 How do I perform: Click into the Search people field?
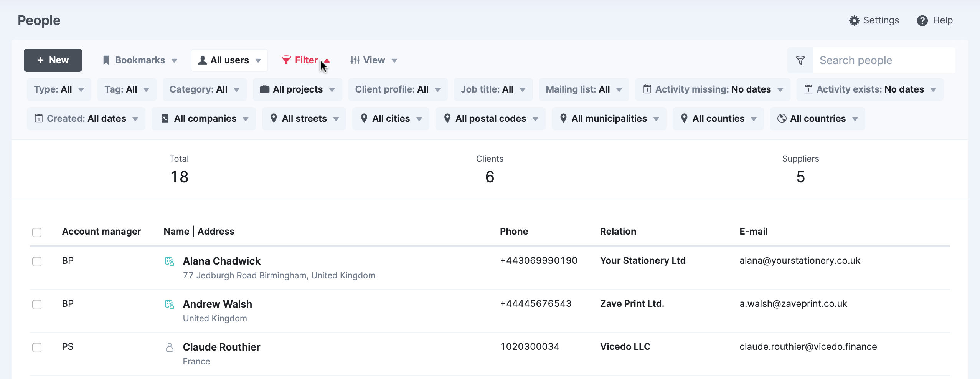point(884,60)
